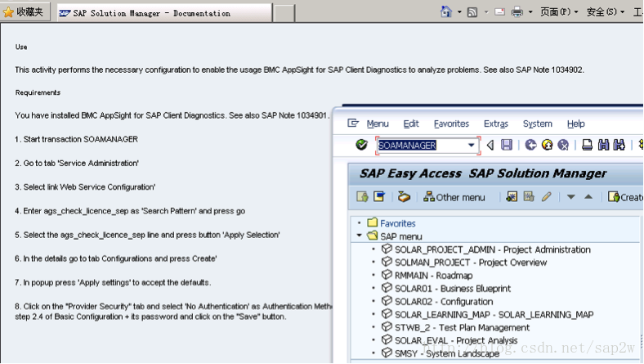Click the Create role button

(x=625, y=197)
